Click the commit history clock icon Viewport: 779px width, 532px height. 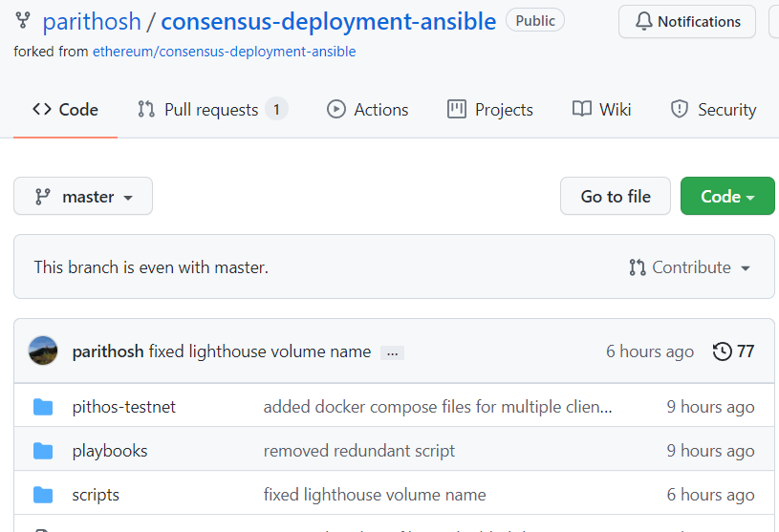pos(723,351)
